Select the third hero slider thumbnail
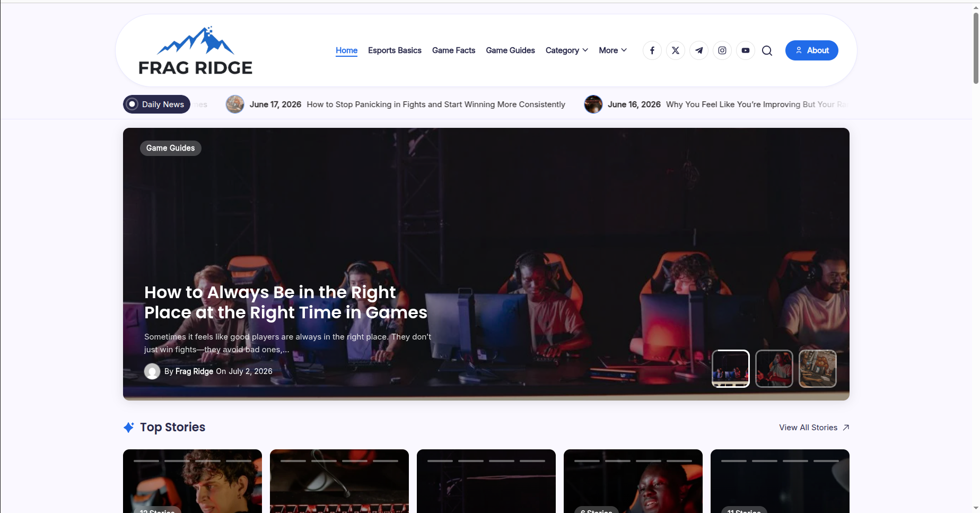Screen dimensions: 980x513 click(817, 369)
